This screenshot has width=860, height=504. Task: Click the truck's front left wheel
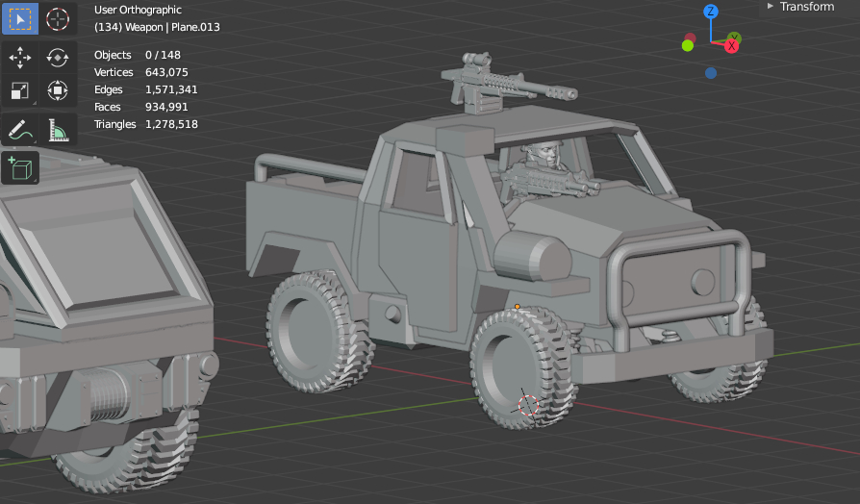[523, 368]
